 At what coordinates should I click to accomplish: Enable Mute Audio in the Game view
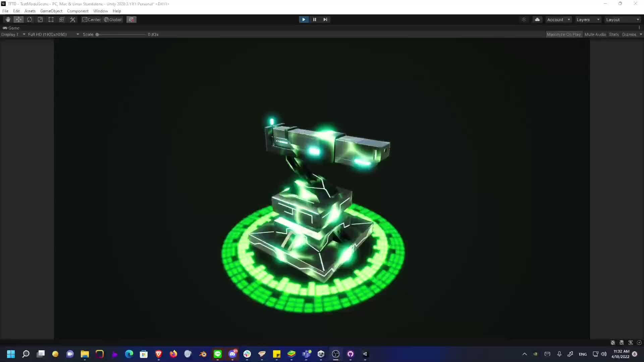click(595, 34)
